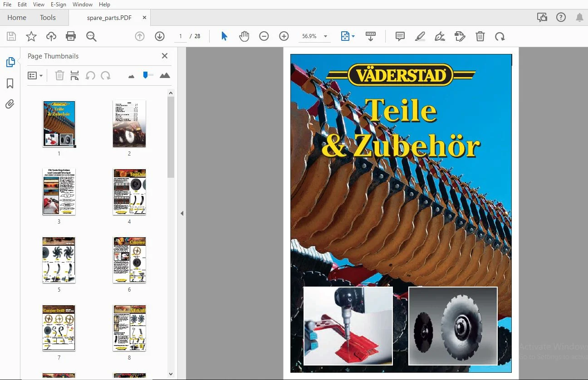Screen dimensions: 588x380
Task: Activate the Selection arrow tool
Action: 224,36
